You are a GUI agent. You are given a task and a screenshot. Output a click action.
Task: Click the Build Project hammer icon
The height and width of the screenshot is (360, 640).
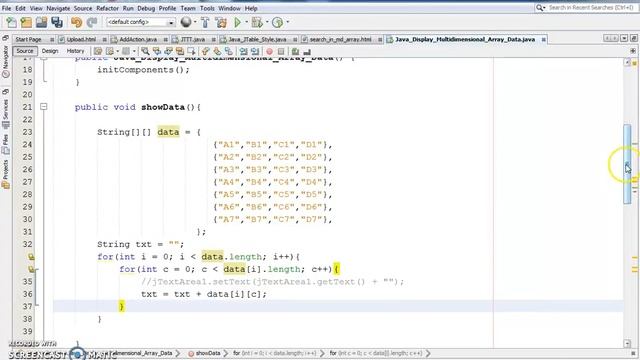[205, 22]
